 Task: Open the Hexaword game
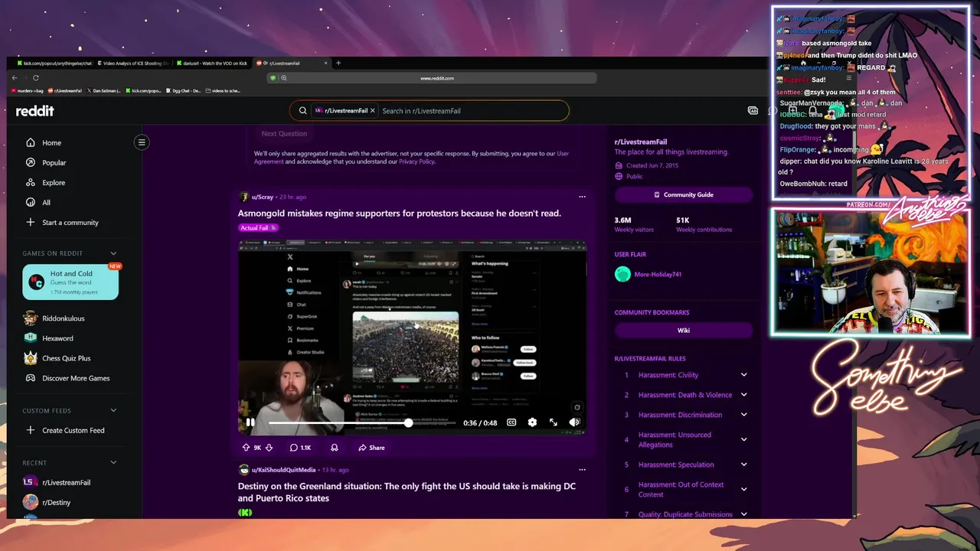click(57, 338)
